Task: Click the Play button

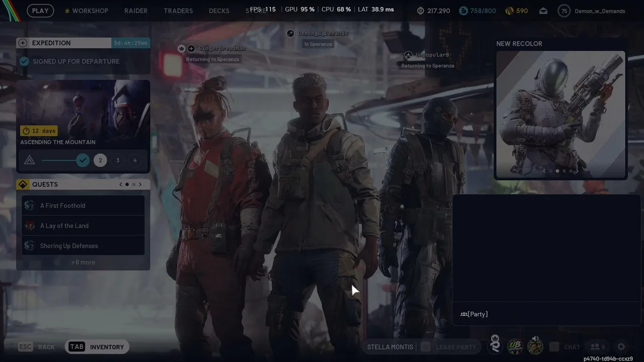Action: (40, 11)
